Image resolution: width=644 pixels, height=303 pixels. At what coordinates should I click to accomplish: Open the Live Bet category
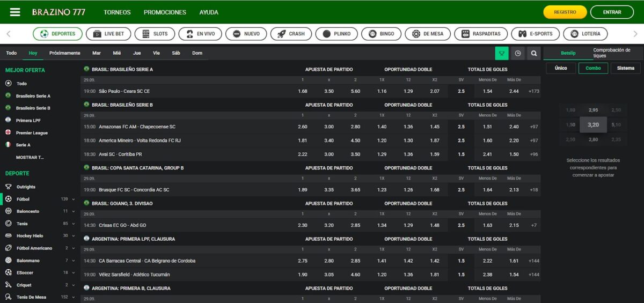point(108,34)
